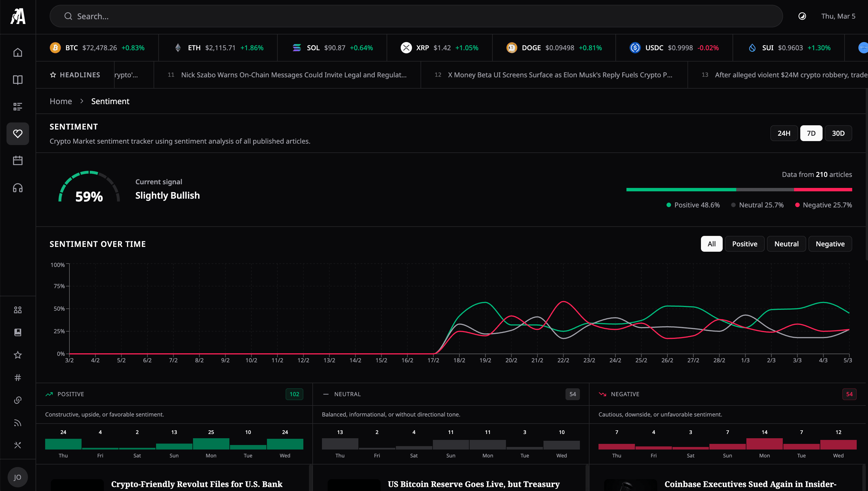This screenshot has height=491, width=868.
Task: Open the JO profile avatar
Action: click(17, 477)
